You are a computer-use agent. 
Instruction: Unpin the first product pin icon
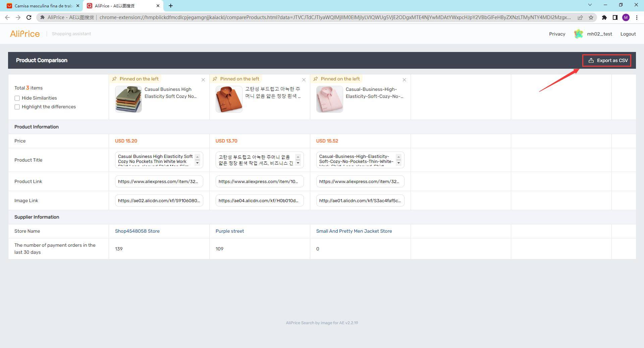click(x=114, y=79)
